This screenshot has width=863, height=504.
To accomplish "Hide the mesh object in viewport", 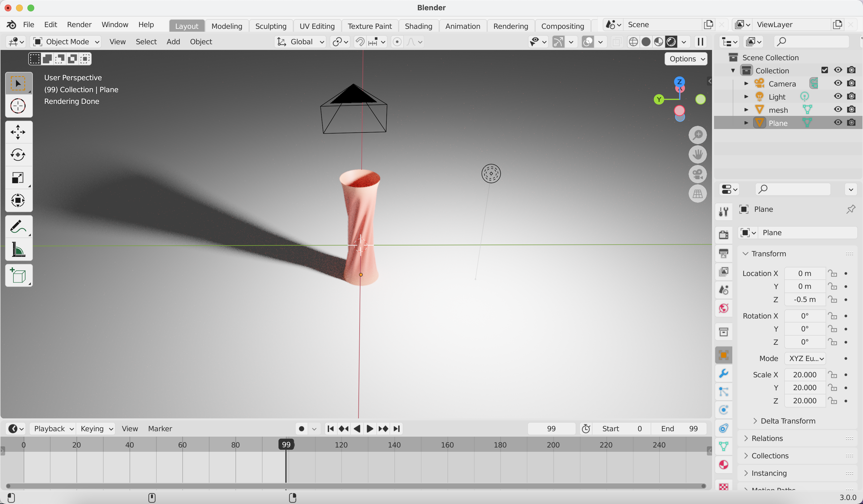I will [838, 110].
